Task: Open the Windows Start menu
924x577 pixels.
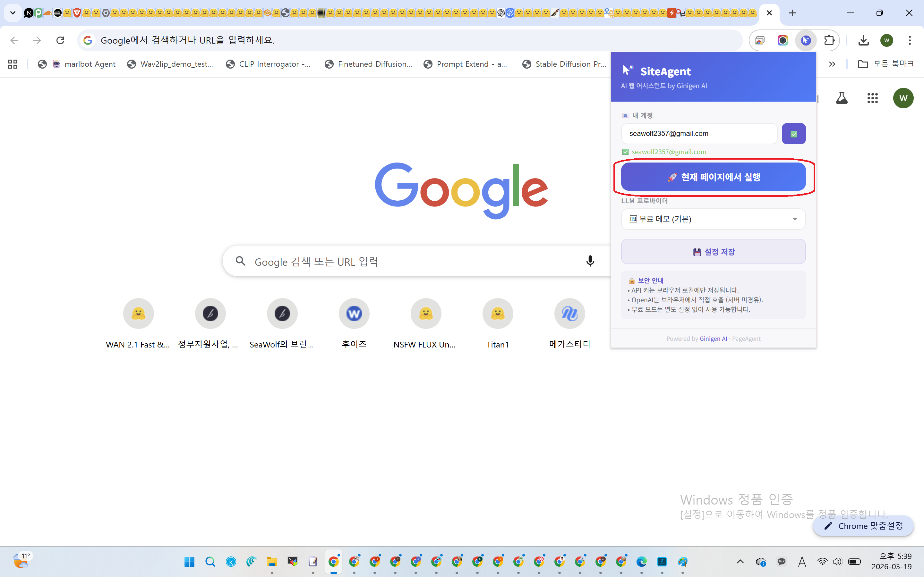Action: click(189, 561)
